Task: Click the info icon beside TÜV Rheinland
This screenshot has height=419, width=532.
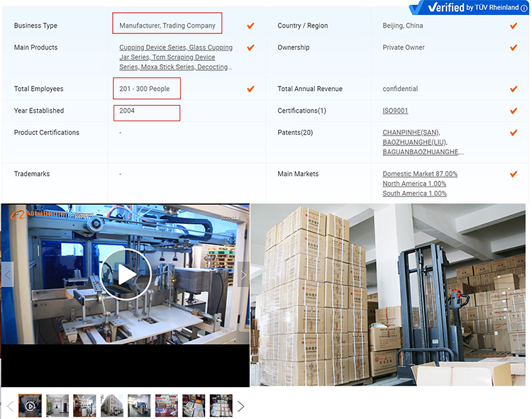Action: pos(524,8)
